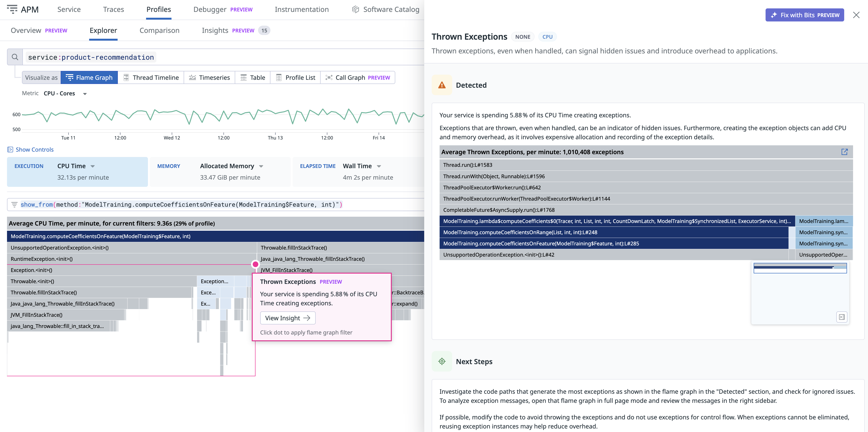Screen dimensions: 868x432
Task: Expand the CPU Time dropdown
Action: 93,166
